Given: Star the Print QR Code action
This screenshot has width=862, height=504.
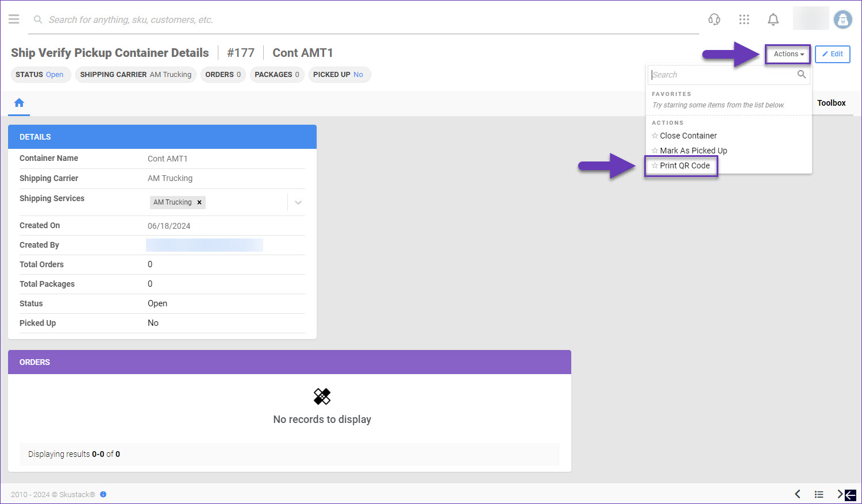Looking at the screenshot, I should [x=655, y=166].
